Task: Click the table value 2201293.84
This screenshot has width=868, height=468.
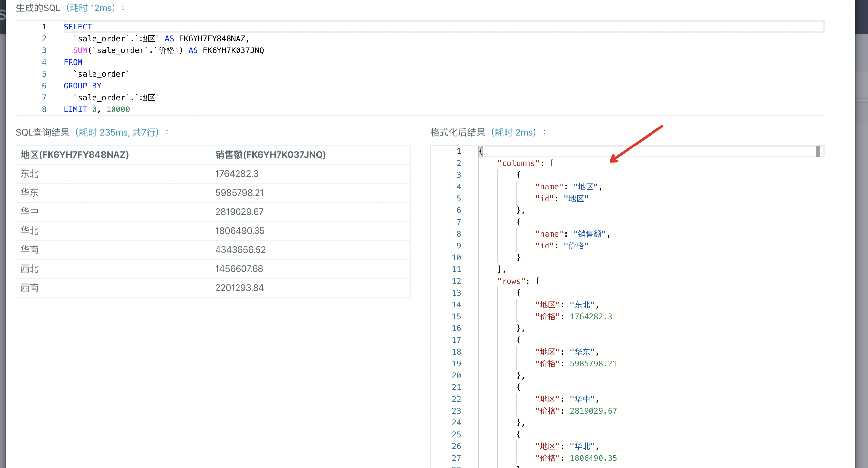Action: [239, 287]
